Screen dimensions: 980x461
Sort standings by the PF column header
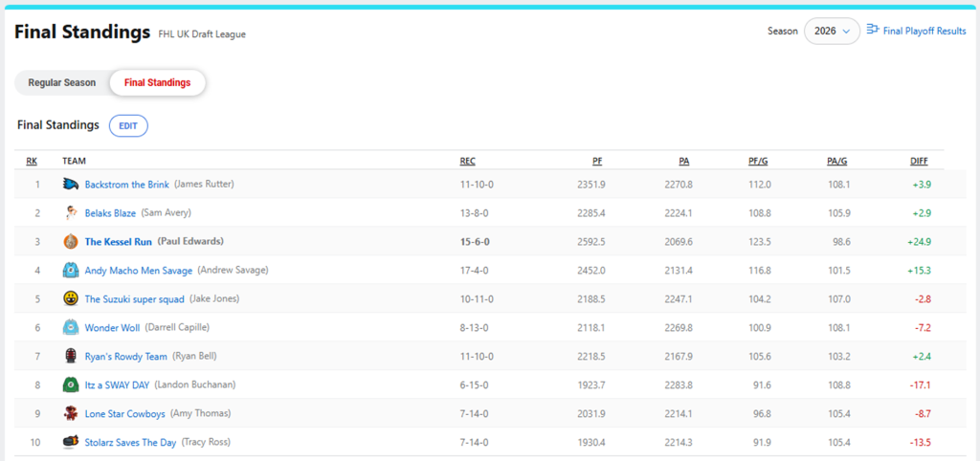pyautogui.click(x=597, y=161)
